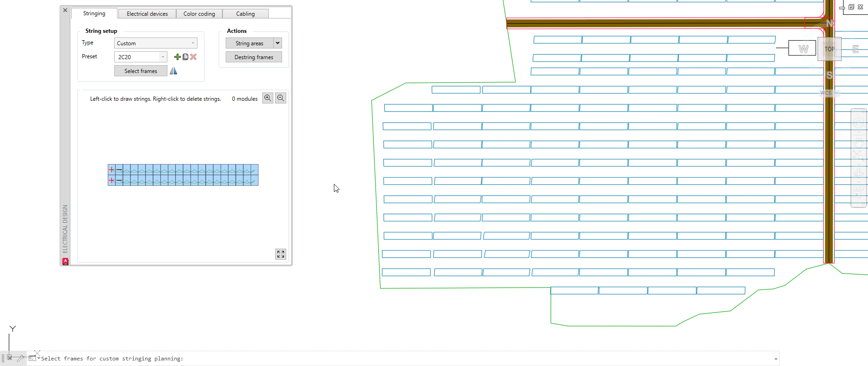868x366 pixels.
Task: Click the command line input field
Action: pos(370,359)
